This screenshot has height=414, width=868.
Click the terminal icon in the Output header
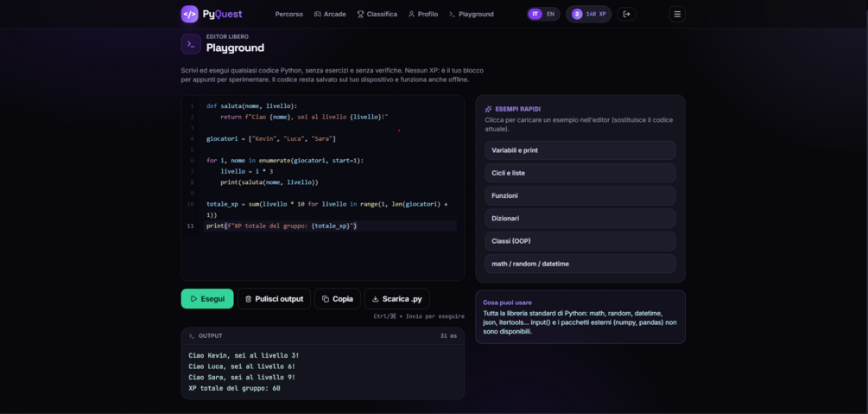[x=192, y=336]
